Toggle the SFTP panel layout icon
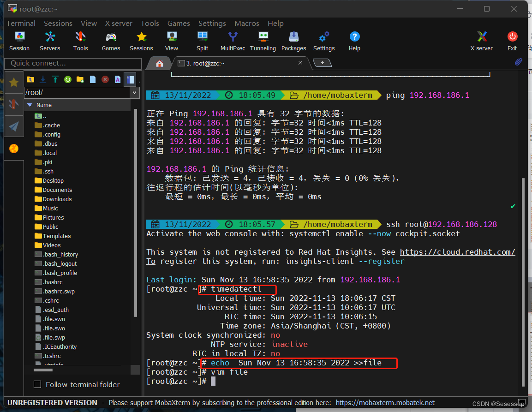 [130, 79]
